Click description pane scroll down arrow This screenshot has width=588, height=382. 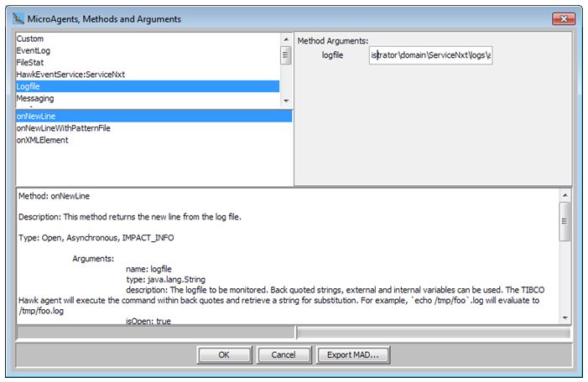[x=565, y=318]
